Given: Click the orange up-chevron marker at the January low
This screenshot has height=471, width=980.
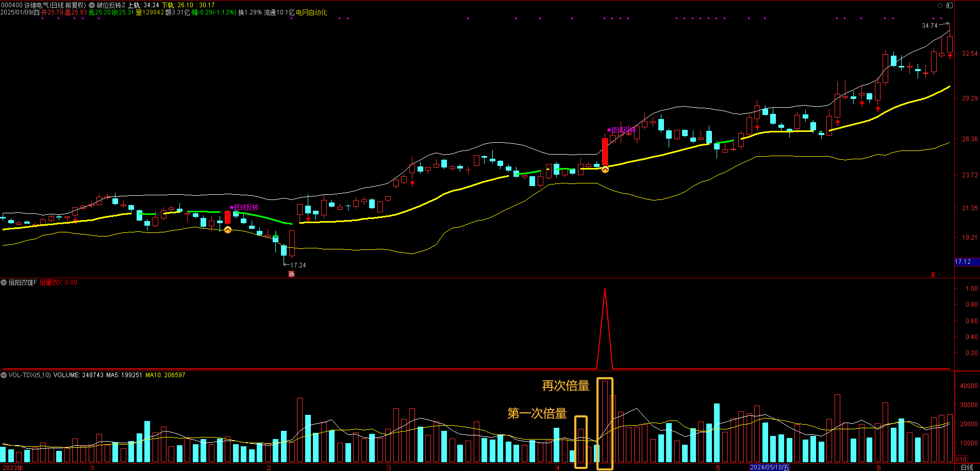Looking at the screenshot, I should pos(228,230).
